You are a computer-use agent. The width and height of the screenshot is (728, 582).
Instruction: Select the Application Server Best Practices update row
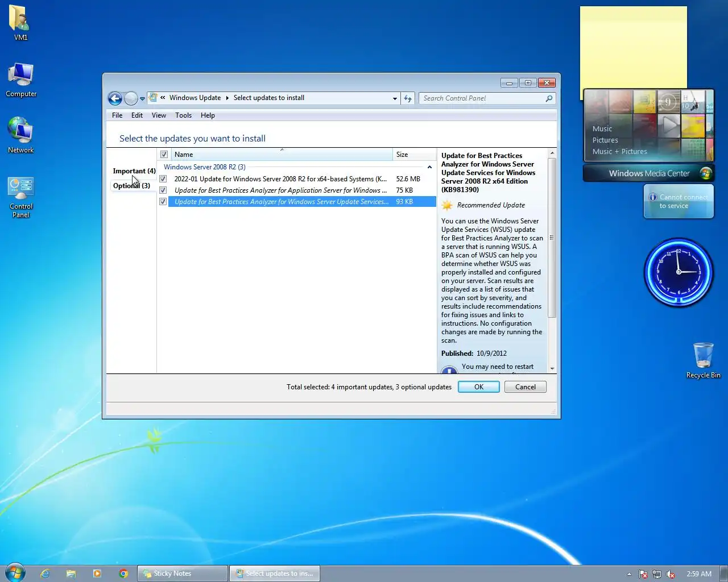click(x=297, y=190)
